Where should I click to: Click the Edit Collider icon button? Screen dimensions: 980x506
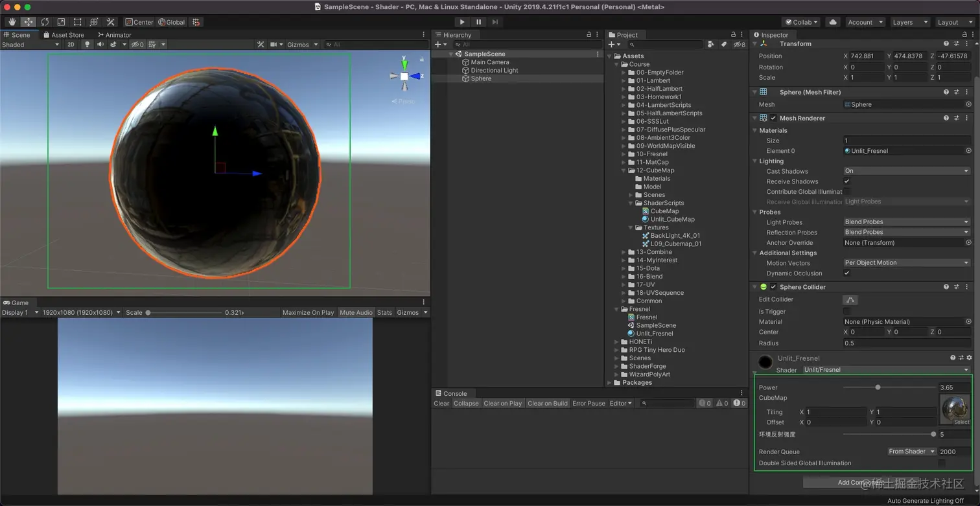point(850,300)
